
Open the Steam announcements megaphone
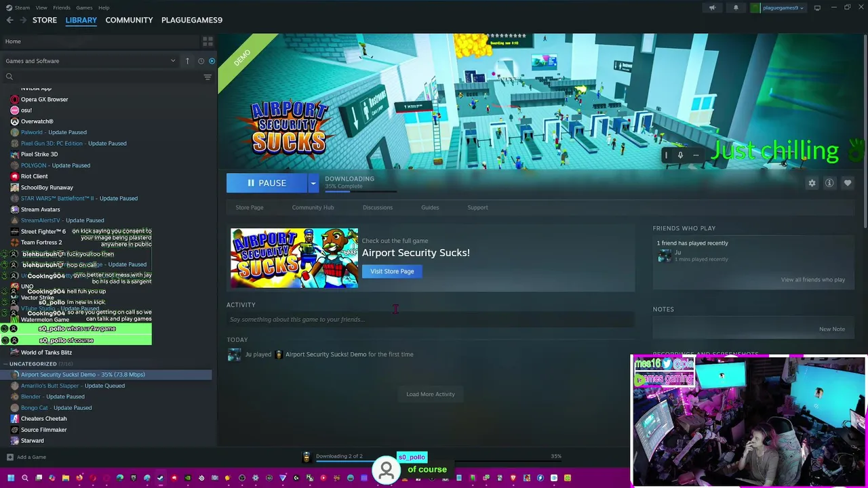(712, 7)
